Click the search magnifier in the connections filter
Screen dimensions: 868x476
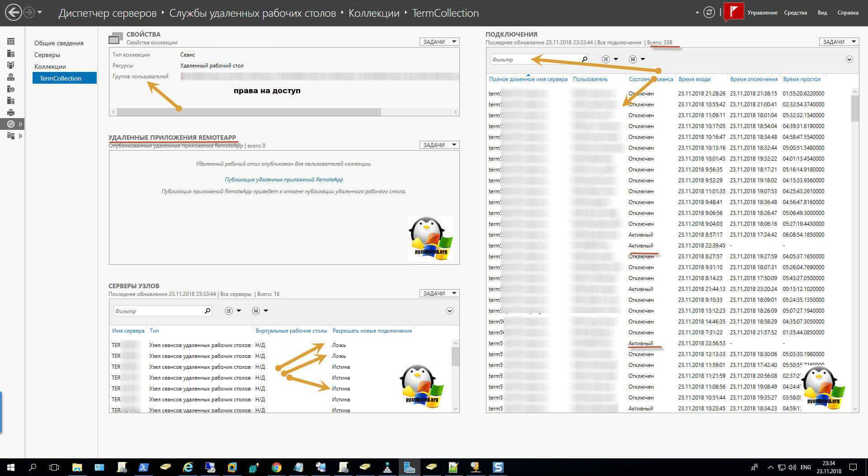click(x=585, y=59)
